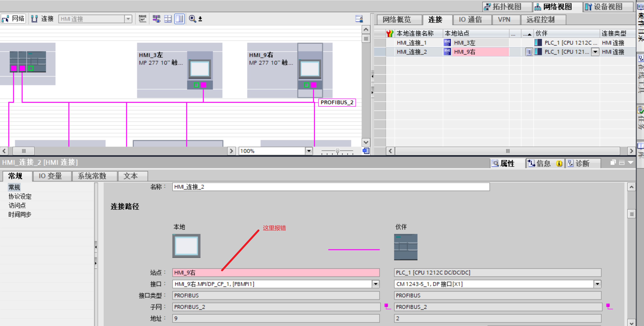The height and width of the screenshot is (326, 644).
Task: Click the pink 站点 HMI_9右 field
Action: (x=275, y=272)
